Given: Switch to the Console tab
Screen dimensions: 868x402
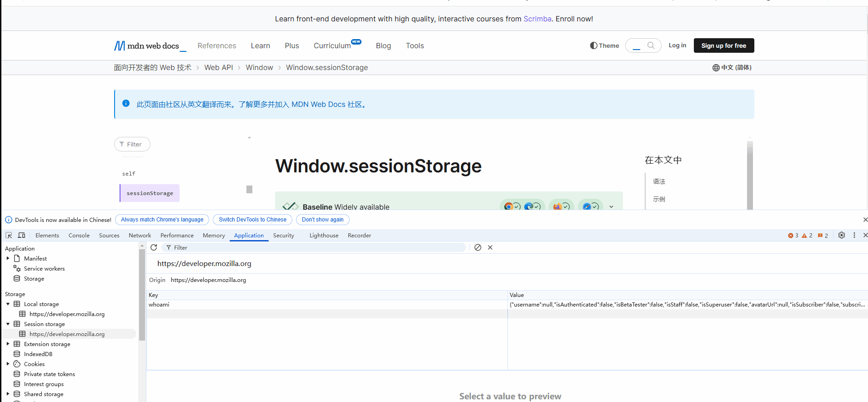Looking at the screenshot, I should point(79,235).
